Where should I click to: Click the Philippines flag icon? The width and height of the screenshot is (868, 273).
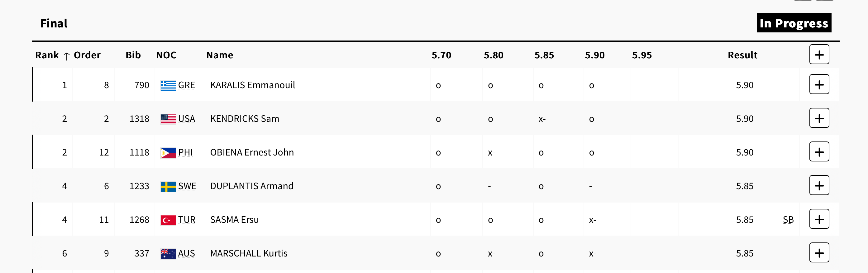[168, 153]
